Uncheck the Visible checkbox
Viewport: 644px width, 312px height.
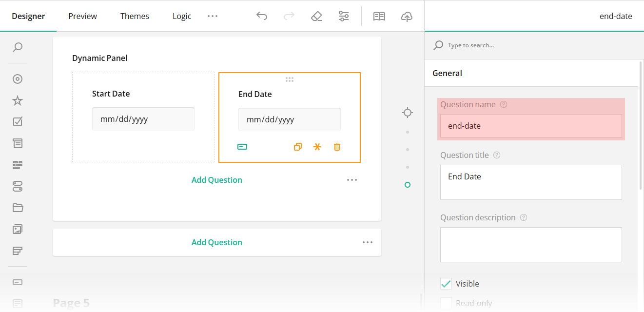coord(446,283)
